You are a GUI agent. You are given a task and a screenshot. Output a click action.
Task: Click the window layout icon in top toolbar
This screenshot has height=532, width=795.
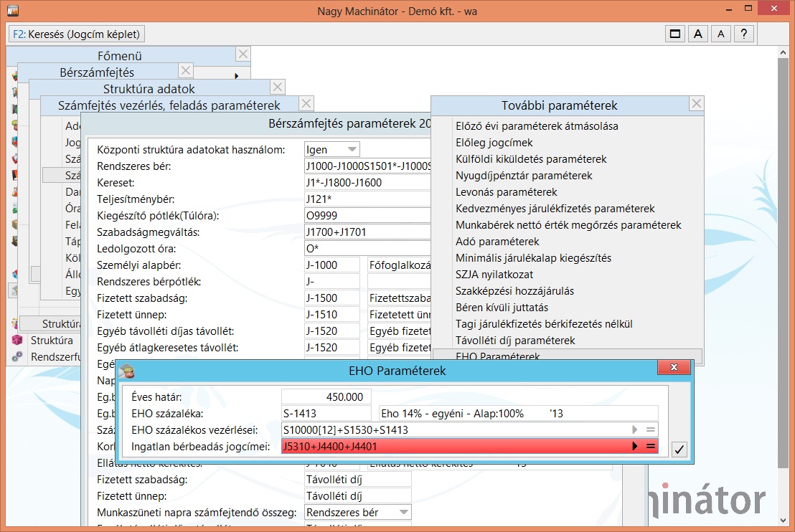pyautogui.click(x=675, y=34)
